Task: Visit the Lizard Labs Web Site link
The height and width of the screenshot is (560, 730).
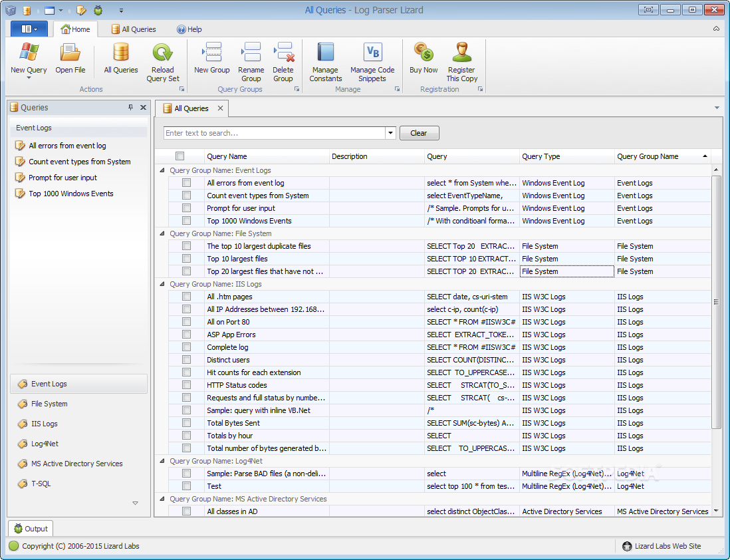Action: (x=662, y=546)
